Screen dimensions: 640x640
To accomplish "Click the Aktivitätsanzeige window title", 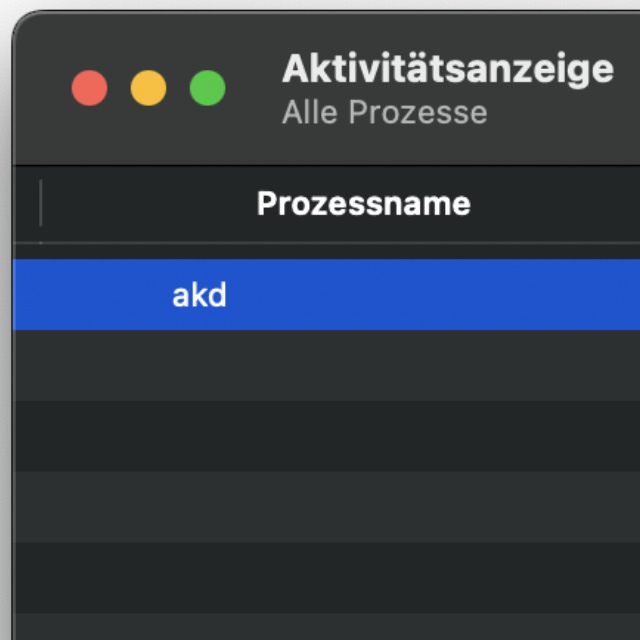I will [447, 69].
